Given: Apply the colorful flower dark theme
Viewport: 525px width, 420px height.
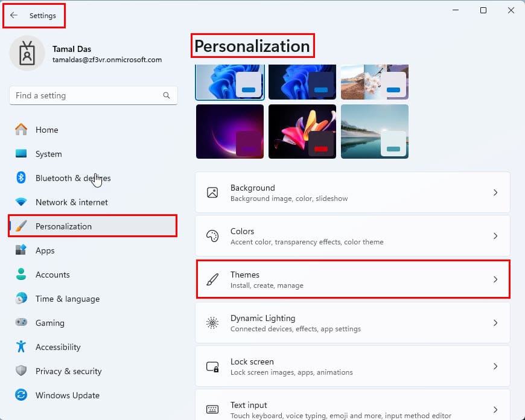Looking at the screenshot, I should tap(302, 132).
